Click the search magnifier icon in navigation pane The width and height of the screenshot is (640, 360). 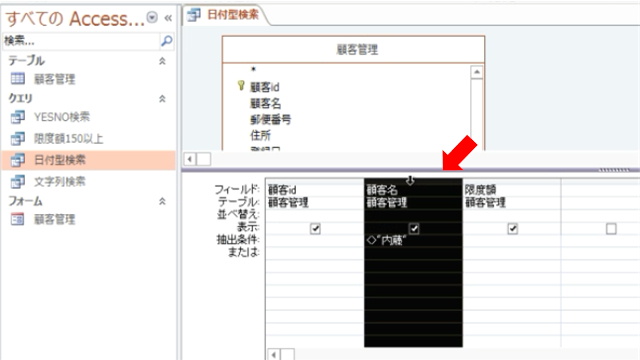click(167, 41)
